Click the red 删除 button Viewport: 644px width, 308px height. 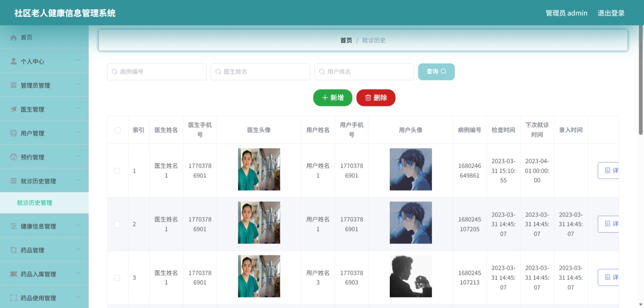pyautogui.click(x=376, y=97)
